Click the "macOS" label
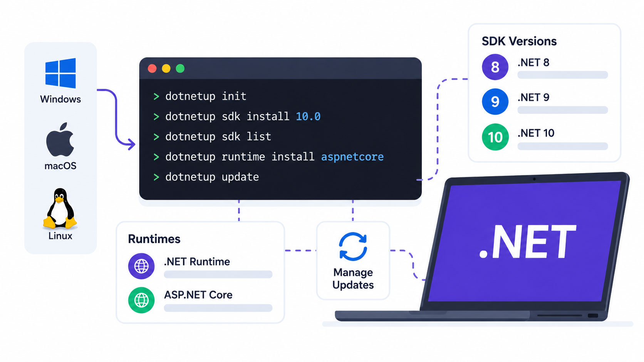The image size is (644, 362). pos(60,166)
